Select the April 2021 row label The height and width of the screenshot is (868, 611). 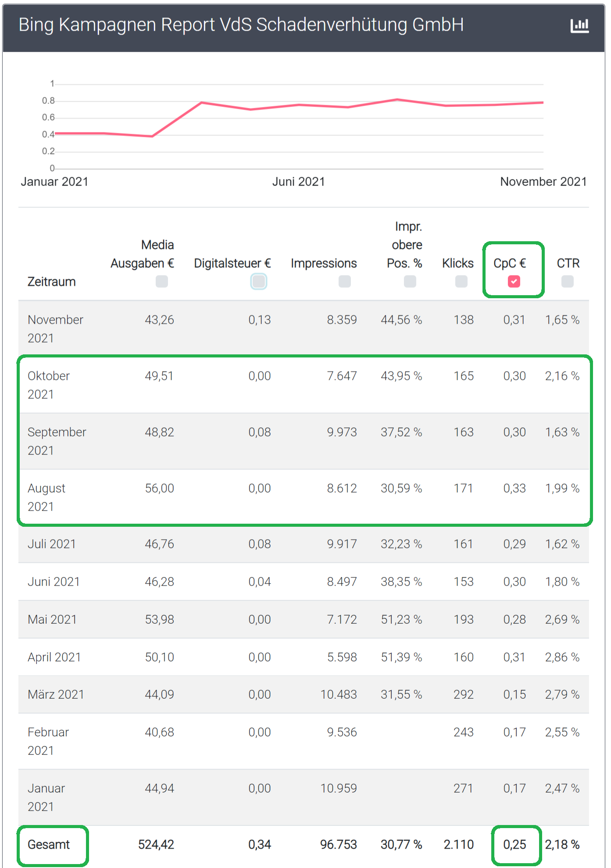[54, 657]
